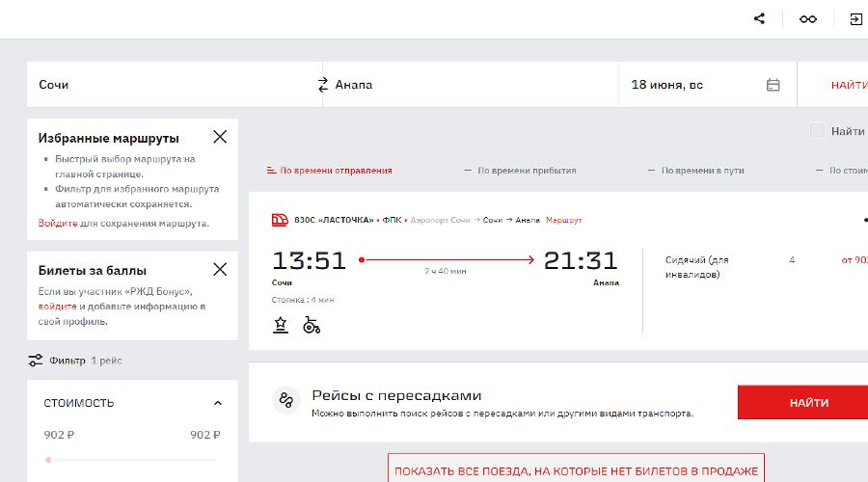
Task: Click the transfers route icon
Action: tap(285, 401)
